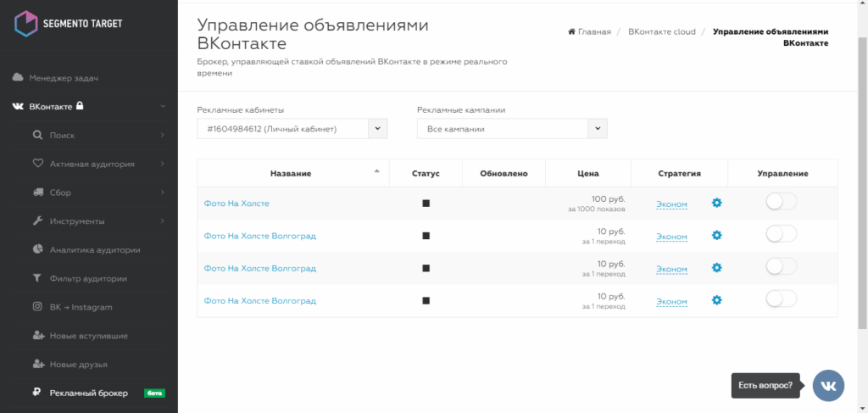868x413 pixels.
Task: Click the cloud icon beside Менеджер задач
Action: pos(18,77)
